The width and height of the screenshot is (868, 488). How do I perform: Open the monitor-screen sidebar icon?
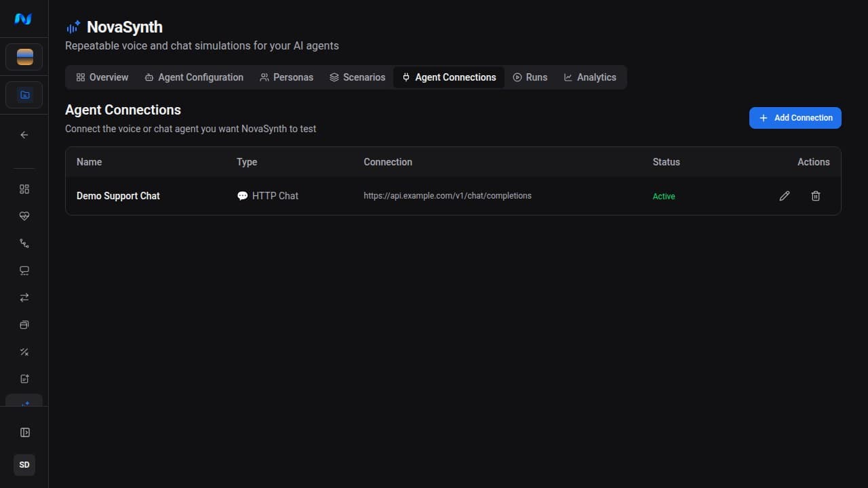coord(24,270)
